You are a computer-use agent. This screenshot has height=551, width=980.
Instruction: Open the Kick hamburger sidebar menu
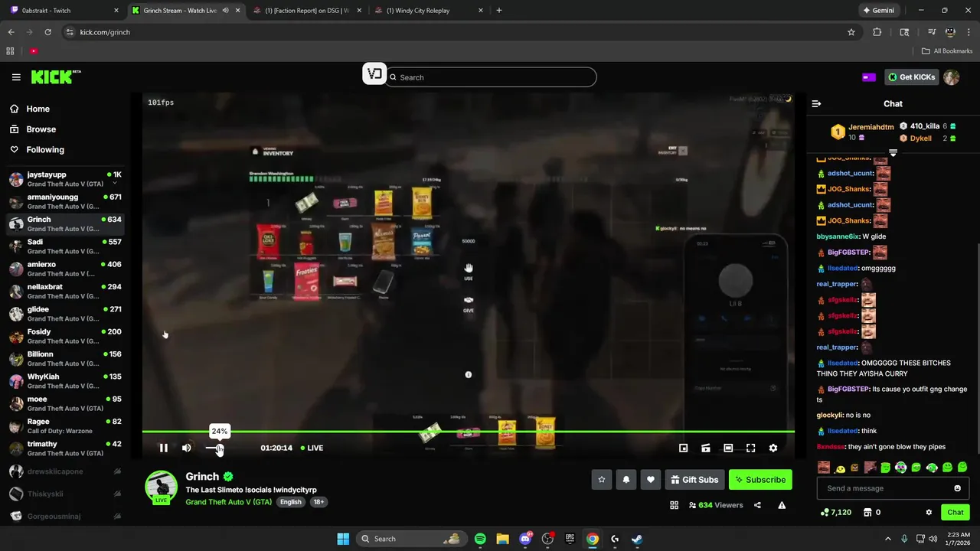tap(16, 77)
